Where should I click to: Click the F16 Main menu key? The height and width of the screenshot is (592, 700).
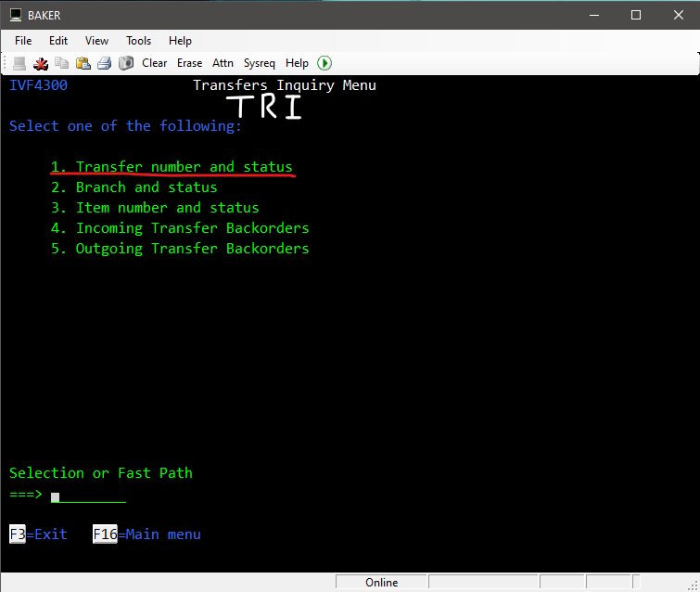(146, 534)
